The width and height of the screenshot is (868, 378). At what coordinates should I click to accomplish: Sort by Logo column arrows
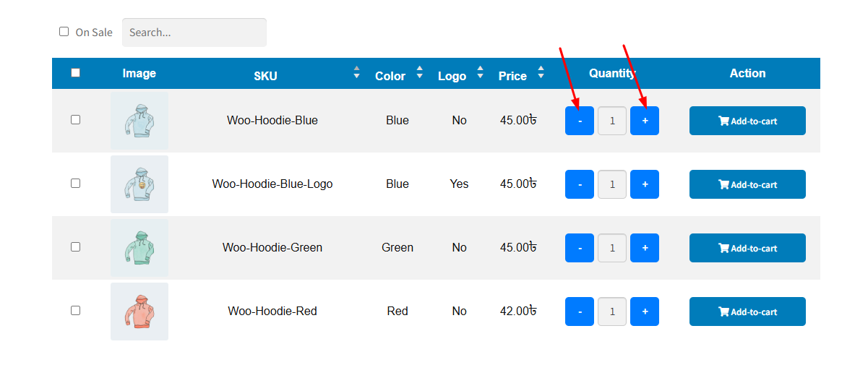click(481, 73)
